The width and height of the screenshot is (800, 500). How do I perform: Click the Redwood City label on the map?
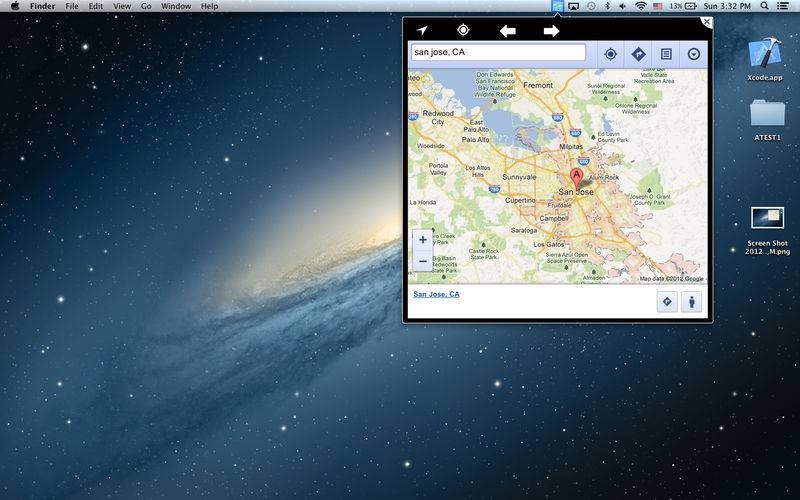click(438, 117)
